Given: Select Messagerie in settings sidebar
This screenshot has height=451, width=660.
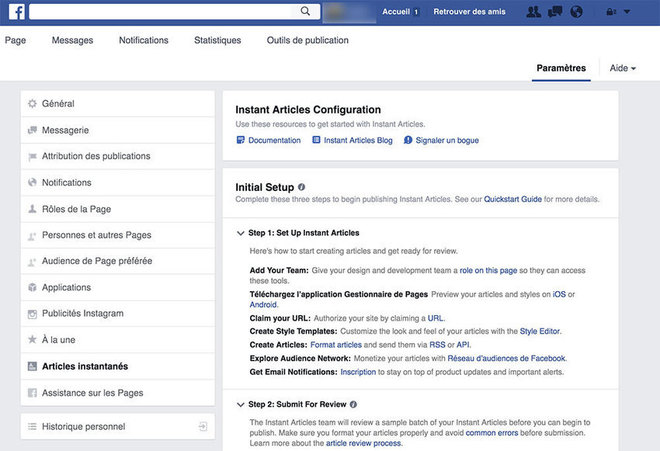Looking at the screenshot, I should click(x=117, y=130).
